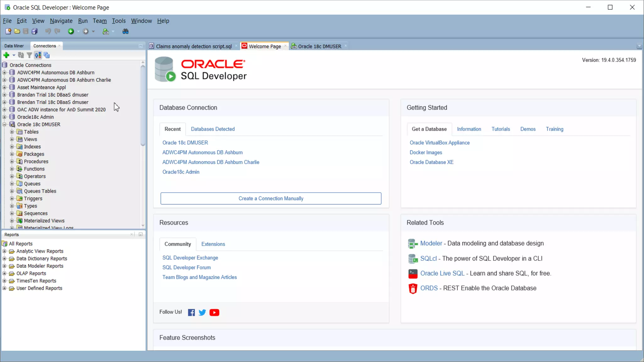The image size is (644, 362).
Task: Click the Connections scrollbar down arrow
Action: tap(143, 226)
